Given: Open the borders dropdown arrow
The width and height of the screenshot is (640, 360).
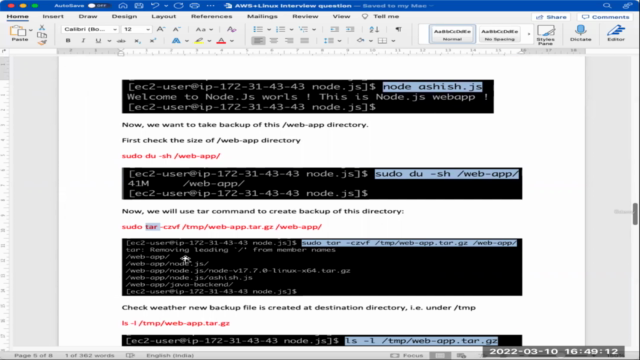Looking at the screenshot, I should pos(393,41).
